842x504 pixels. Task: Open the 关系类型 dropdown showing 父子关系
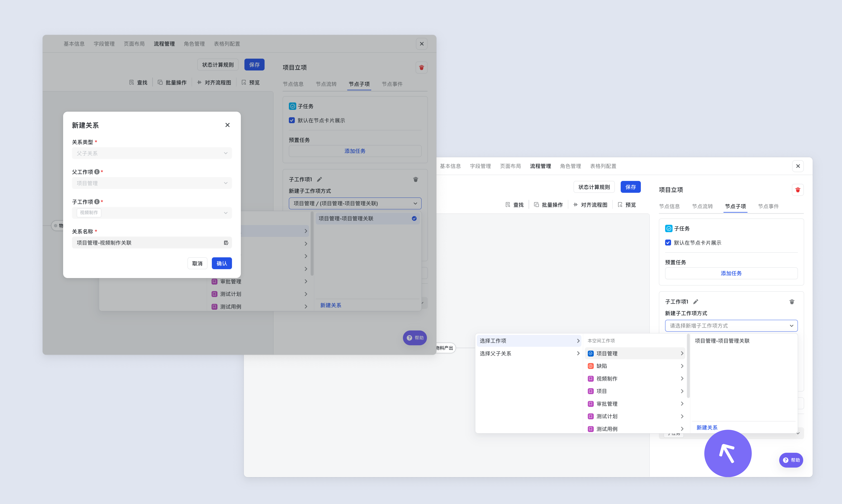pyautogui.click(x=152, y=153)
